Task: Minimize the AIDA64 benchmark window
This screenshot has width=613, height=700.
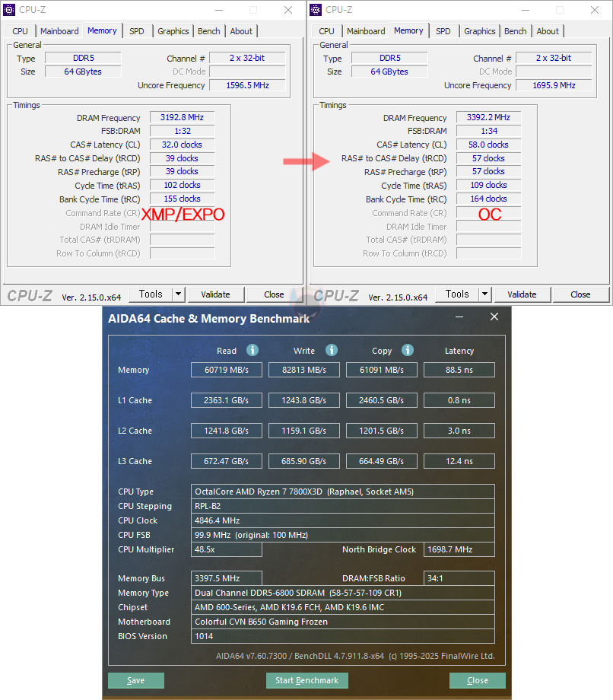Action: tap(459, 317)
